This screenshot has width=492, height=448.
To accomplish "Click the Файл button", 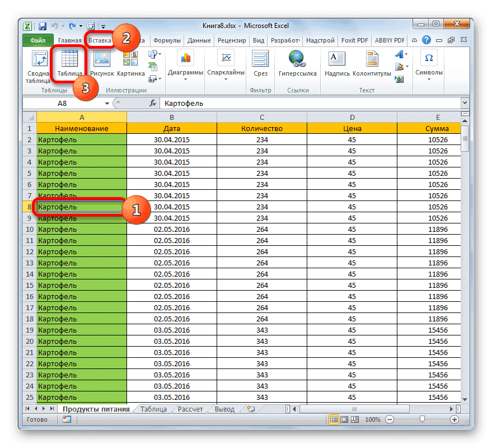I will 38,40.
